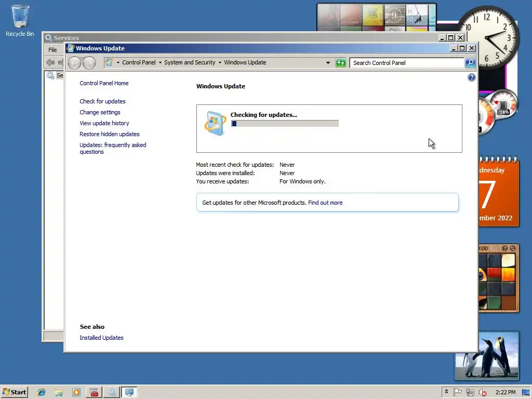The image size is (532, 399).
Task: Click the clock gadget on the desktop
Action: 487,37
